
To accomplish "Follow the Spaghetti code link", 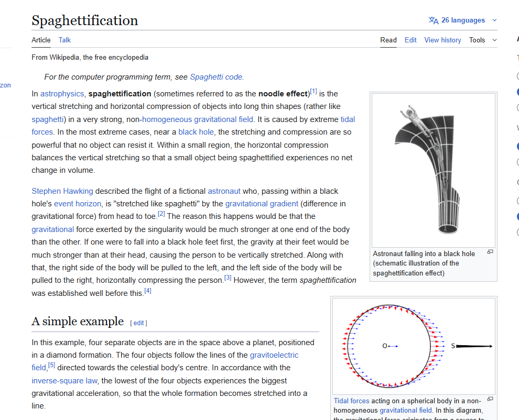I will pos(216,77).
